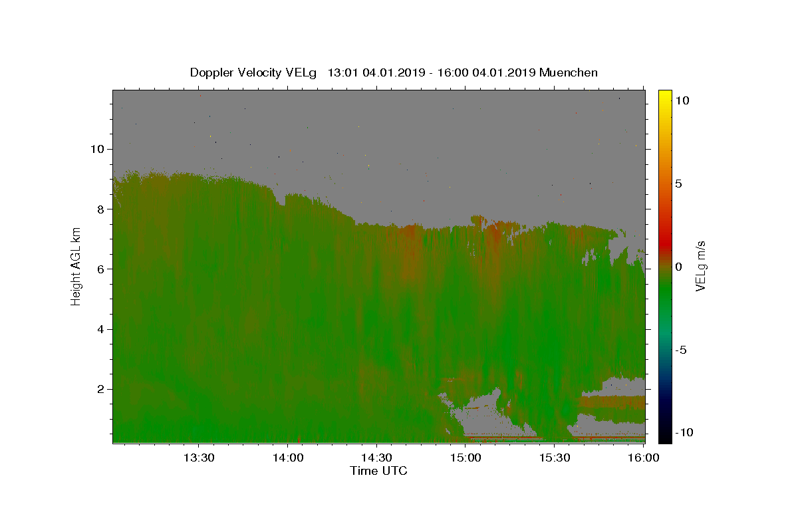The image size is (798, 532).
Task: Click the plot title 'Doppler Velocity VELg'
Action: [x=255, y=72]
